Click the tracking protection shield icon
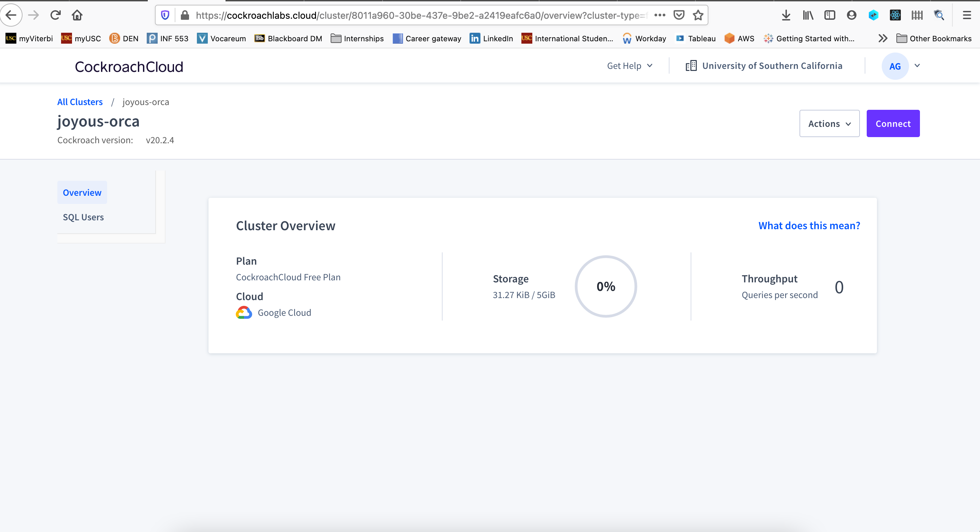Viewport: 980px width, 532px height. [165, 15]
